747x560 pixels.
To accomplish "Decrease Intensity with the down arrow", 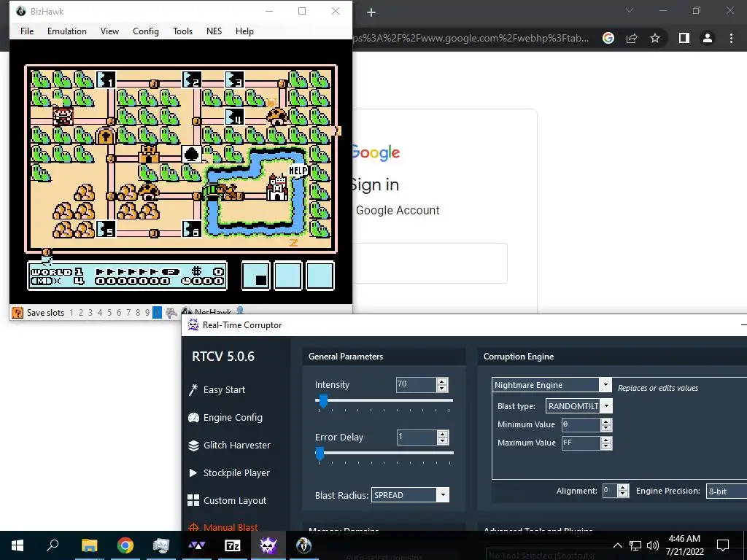I will click(442, 388).
